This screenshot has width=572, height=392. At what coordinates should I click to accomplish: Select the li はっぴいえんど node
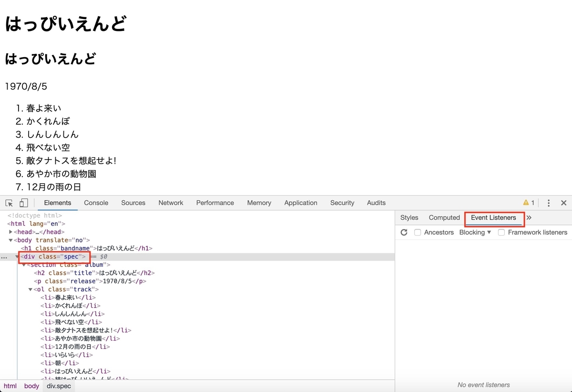coord(76,371)
